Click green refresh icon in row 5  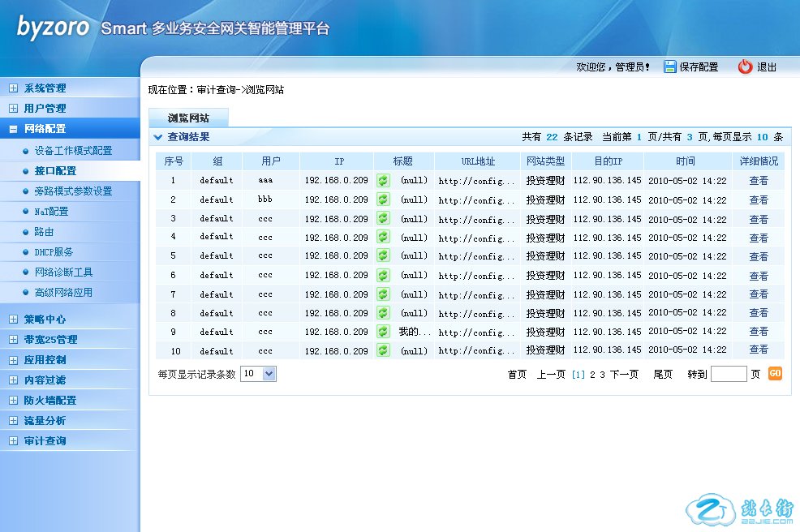point(383,255)
